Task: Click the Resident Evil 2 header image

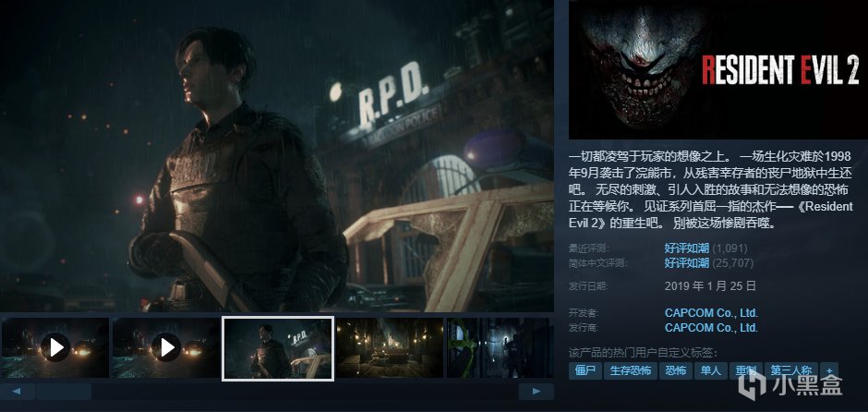Action: 718,70
